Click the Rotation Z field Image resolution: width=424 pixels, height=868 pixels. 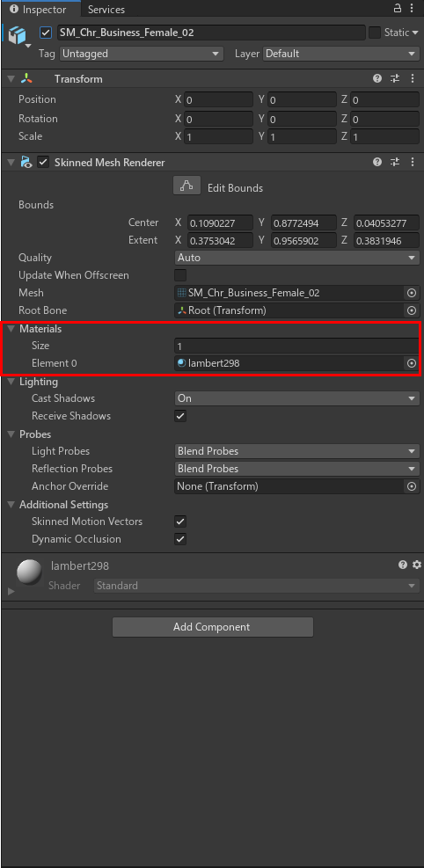pyautogui.click(x=384, y=119)
